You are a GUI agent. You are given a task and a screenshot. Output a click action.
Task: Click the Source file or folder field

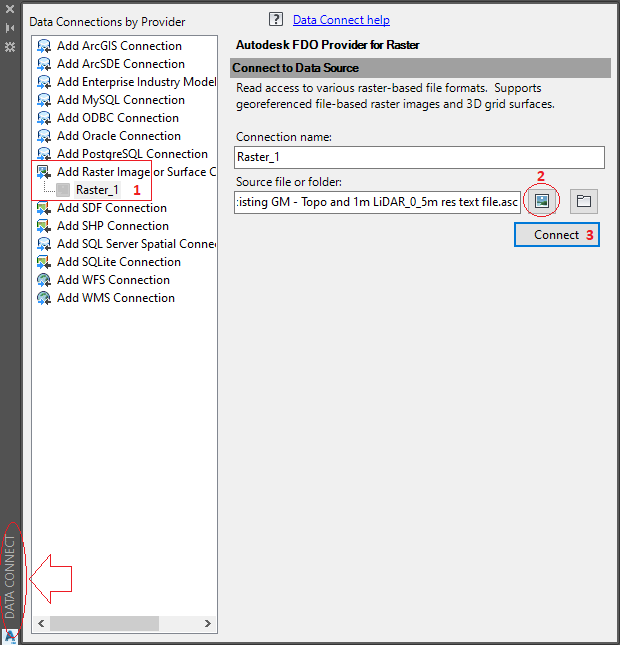(377, 202)
